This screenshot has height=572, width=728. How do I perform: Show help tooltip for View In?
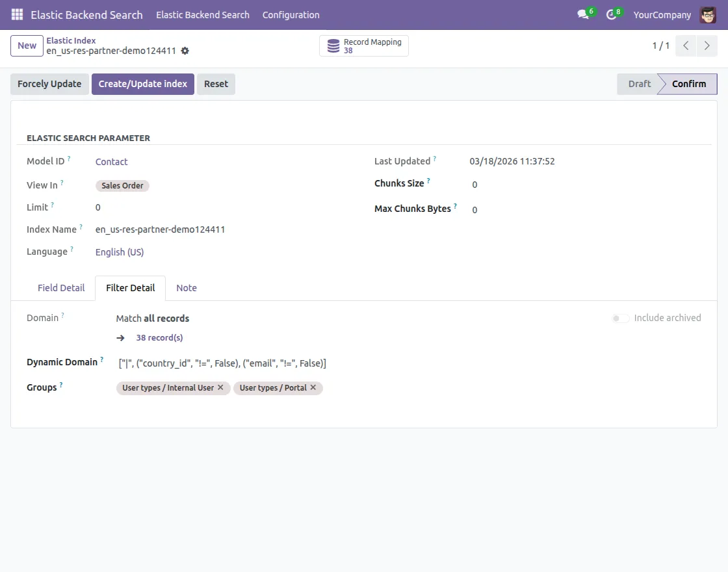pyautogui.click(x=62, y=183)
